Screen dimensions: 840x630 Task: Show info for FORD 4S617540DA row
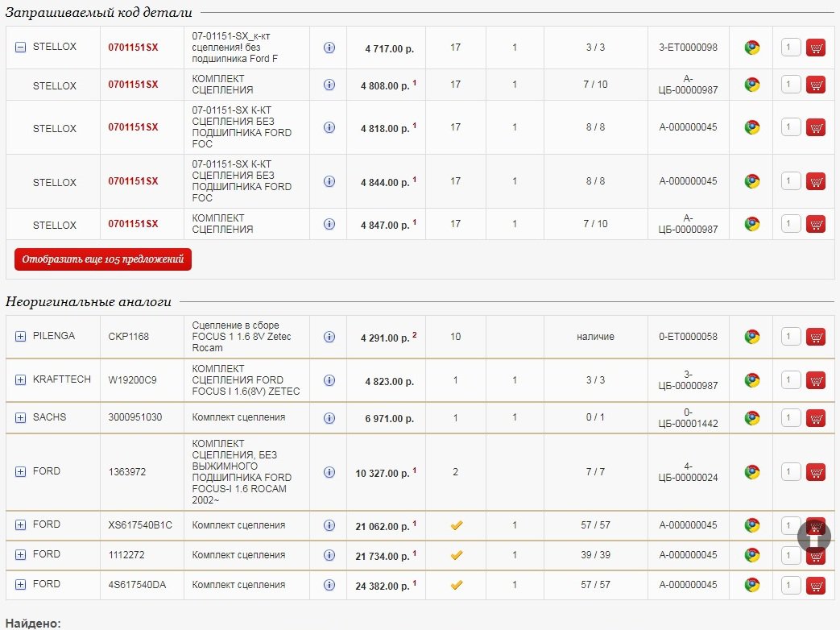tap(329, 585)
